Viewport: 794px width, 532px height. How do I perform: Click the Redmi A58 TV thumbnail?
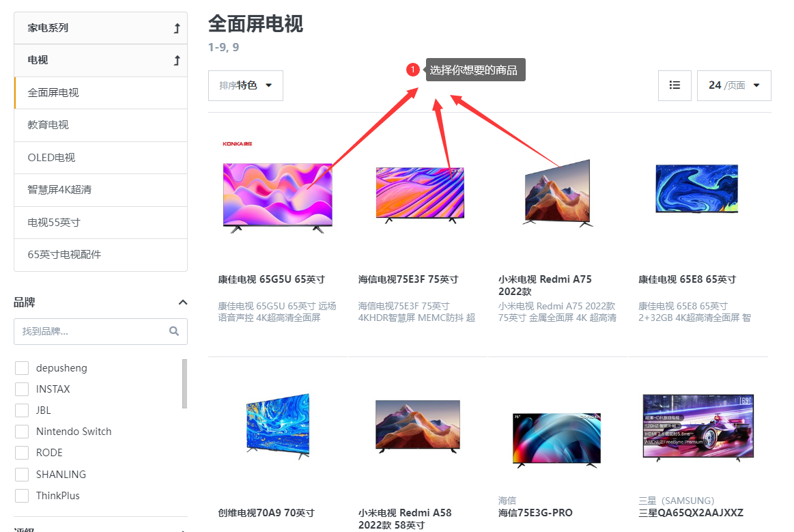pyautogui.click(x=418, y=427)
